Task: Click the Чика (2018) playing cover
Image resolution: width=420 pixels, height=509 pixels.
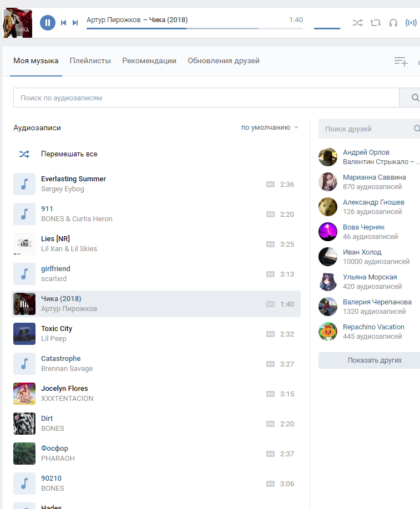Action: [24, 304]
